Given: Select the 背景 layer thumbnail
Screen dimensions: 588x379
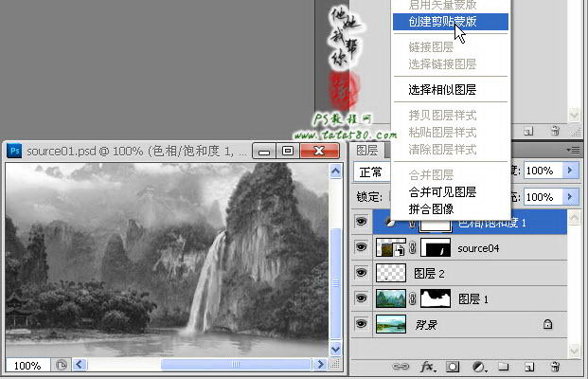Looking at the screenshot, I should click(x=391, y=324).
